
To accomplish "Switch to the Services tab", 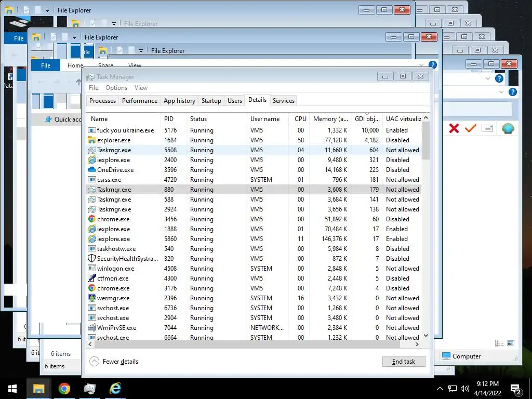I will (283, 100).
